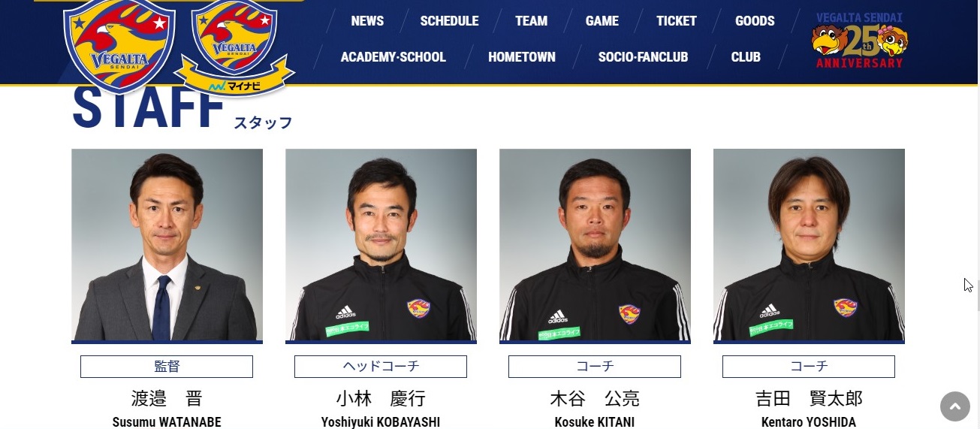This screenshot has height=429, width=980.
Task: Go to SOCIO·FANCLUB page
Action: click(643, 57)
